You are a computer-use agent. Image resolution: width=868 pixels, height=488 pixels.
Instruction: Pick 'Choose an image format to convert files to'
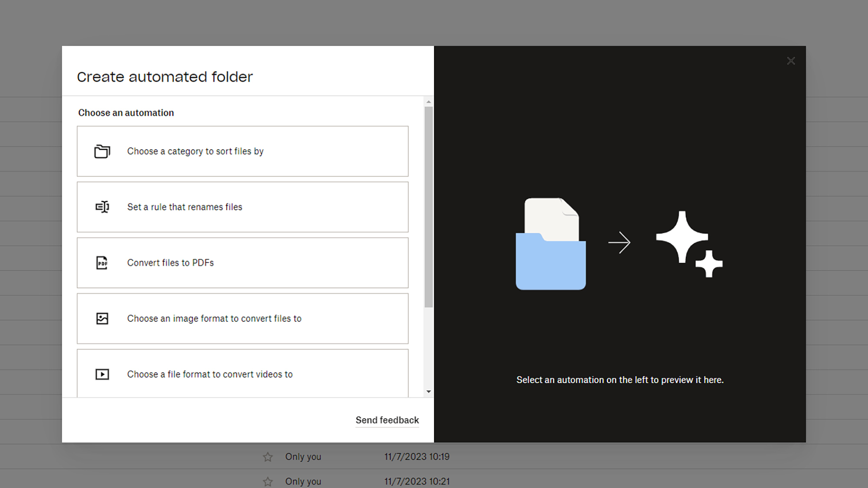(243, 318)
